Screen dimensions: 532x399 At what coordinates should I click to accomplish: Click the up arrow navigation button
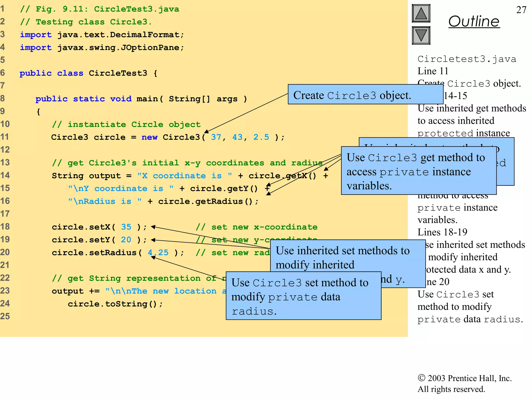click(421, 14)
